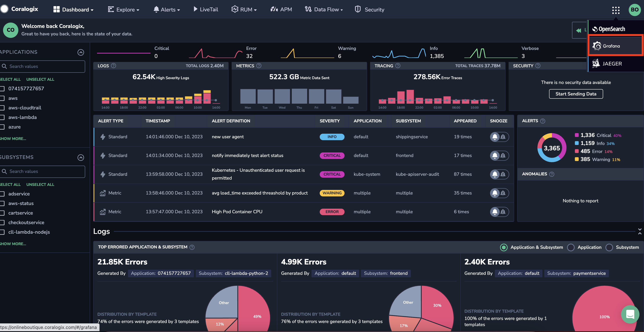Click bell snooze icon for new user agent

[495, 137]
